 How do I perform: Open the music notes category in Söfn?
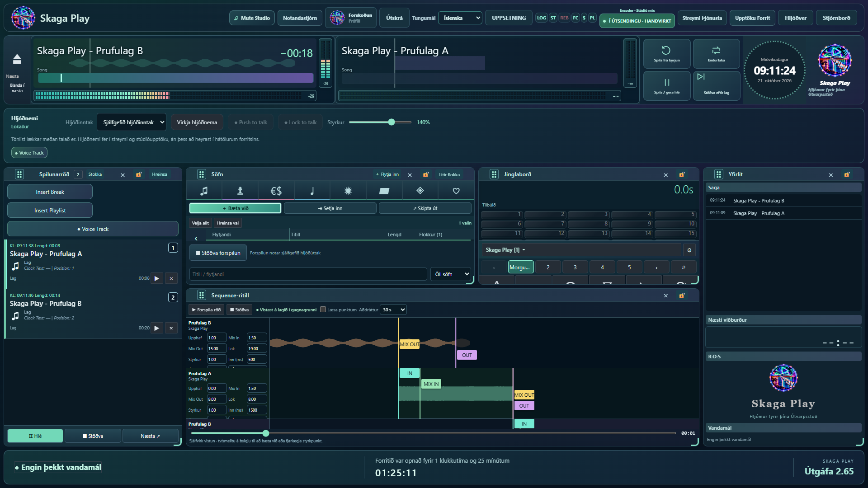(204, 191)
